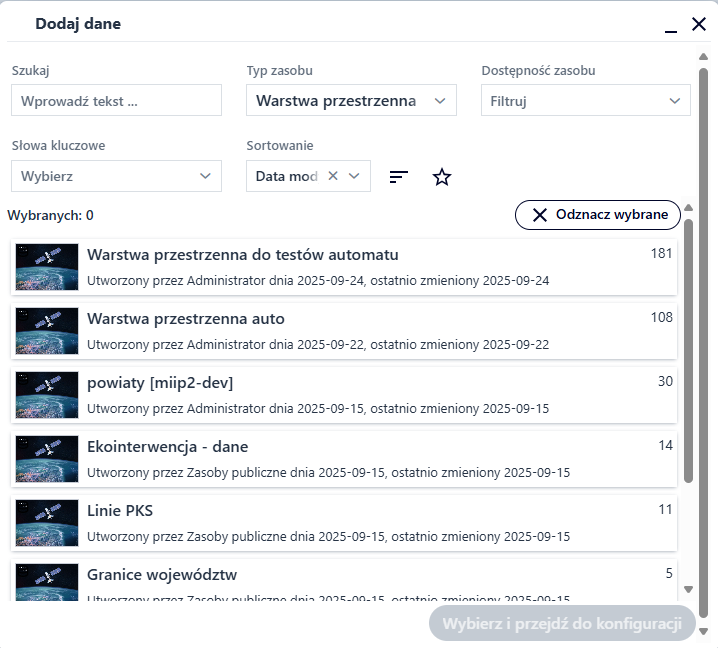Click thumbnail of Linie PKS layer
Image resolution: width=718 pixels, height=648 pixels.
coord(47,523)
